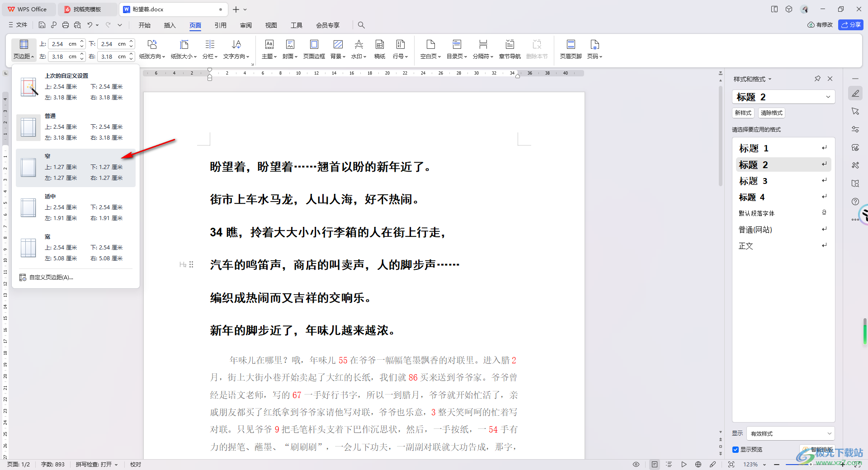Switch to the 审阅 tab

coord(246,25)
